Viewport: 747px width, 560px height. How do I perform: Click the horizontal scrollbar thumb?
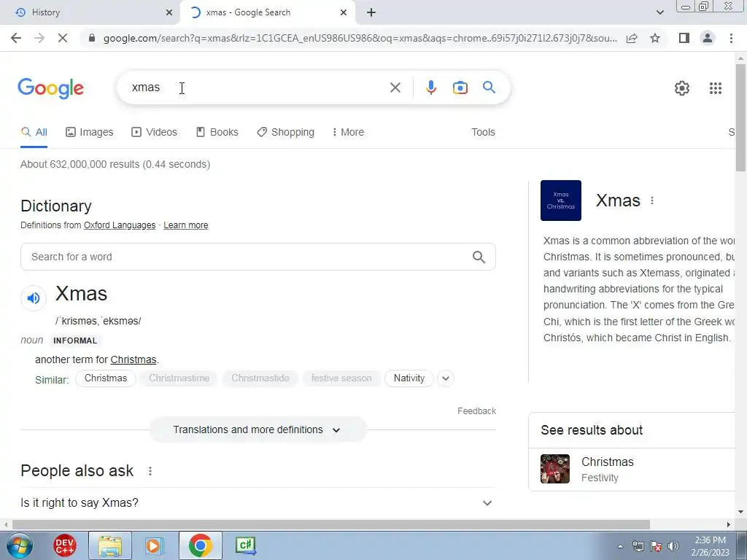(330, 525)
